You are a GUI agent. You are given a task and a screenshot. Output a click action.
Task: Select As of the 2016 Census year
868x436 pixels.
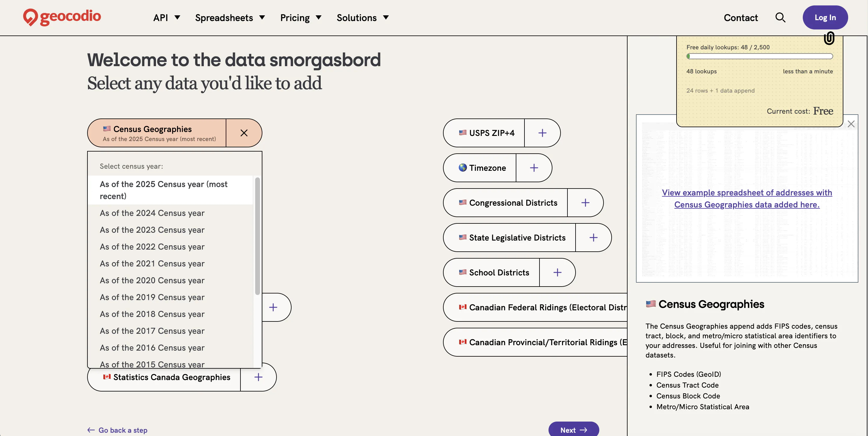tap(170, 348)
